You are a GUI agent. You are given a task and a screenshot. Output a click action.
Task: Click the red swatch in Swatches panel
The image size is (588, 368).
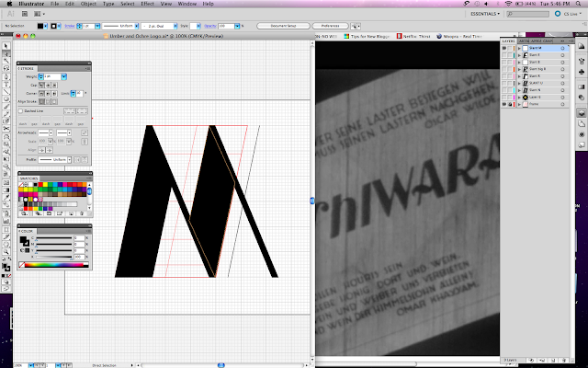pyautogui.click(x=40, y=184)
